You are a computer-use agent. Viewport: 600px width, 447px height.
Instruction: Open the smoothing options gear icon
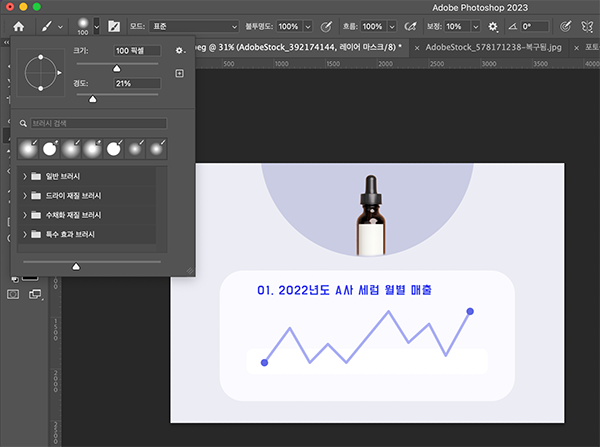(x=492, y=24)
